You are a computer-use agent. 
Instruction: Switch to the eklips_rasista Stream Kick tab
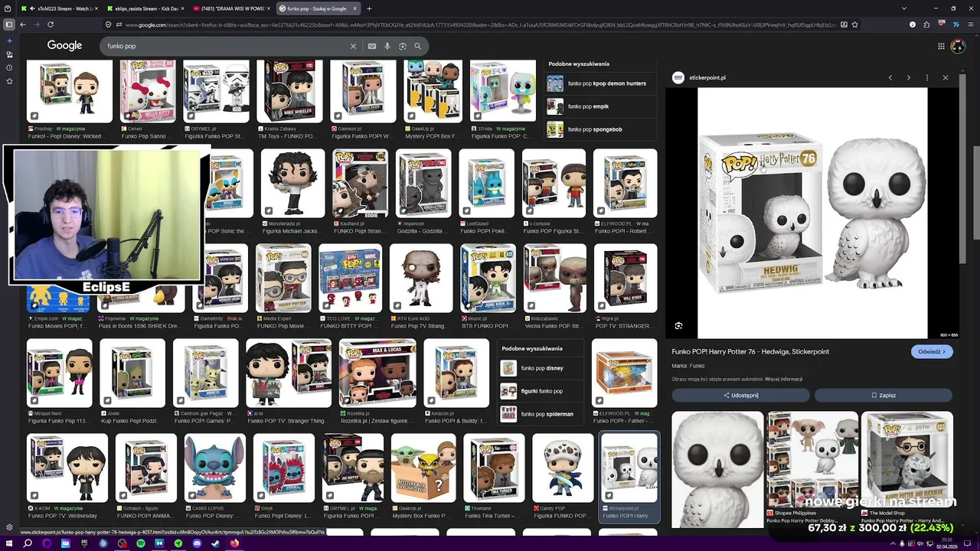[145, 8]
